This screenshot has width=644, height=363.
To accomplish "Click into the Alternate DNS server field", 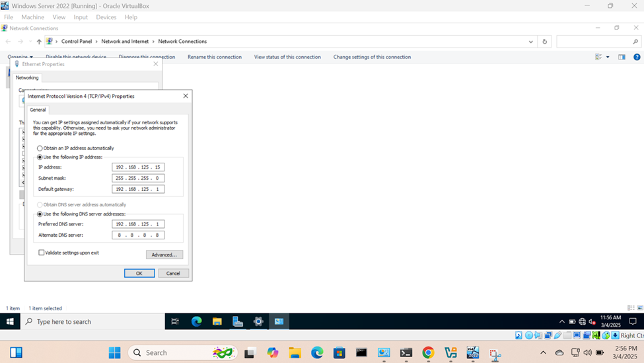I will point(138,235).
